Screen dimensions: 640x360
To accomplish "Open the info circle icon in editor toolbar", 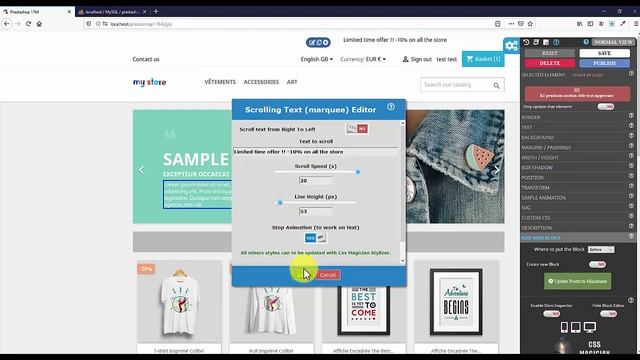I will [x=556, y=42].
